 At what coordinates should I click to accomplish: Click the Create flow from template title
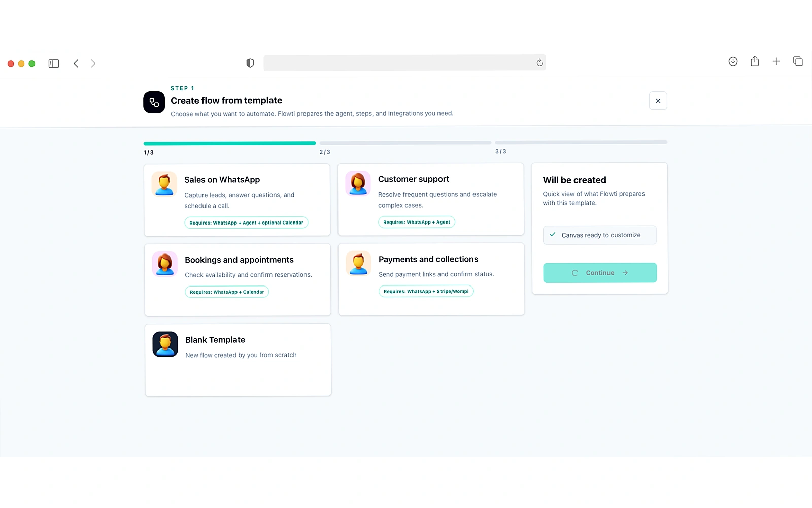tap(226, 101)
